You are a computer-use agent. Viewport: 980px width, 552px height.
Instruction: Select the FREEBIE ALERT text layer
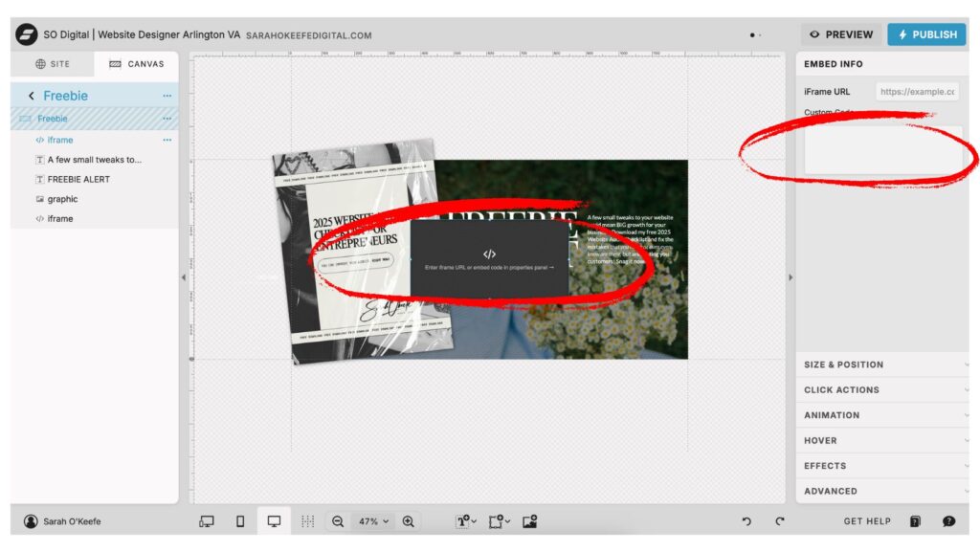78,179
